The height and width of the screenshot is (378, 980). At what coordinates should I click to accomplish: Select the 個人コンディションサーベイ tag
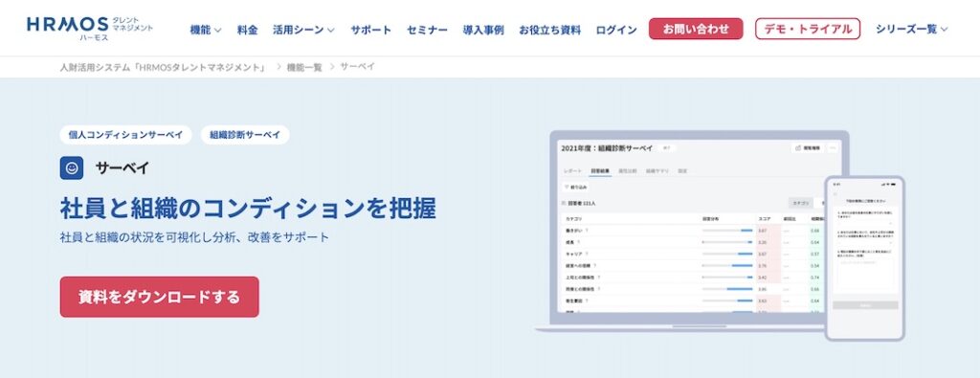pos(125,135)
